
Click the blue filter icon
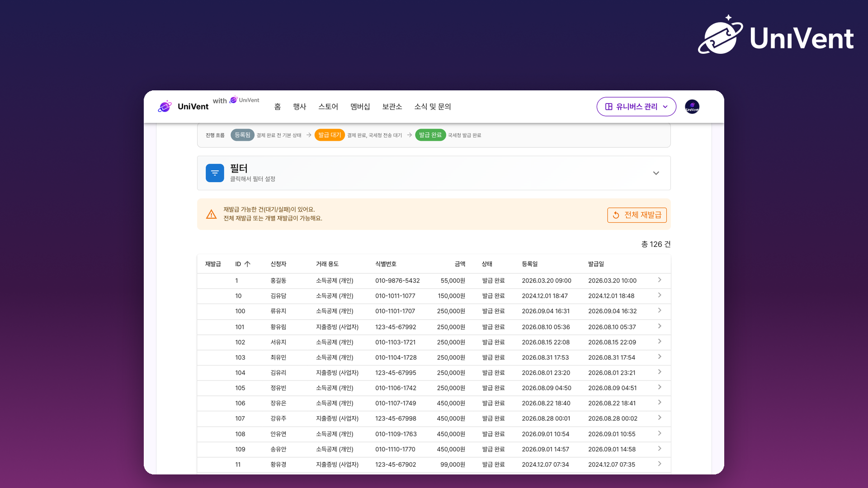(215, 173)
